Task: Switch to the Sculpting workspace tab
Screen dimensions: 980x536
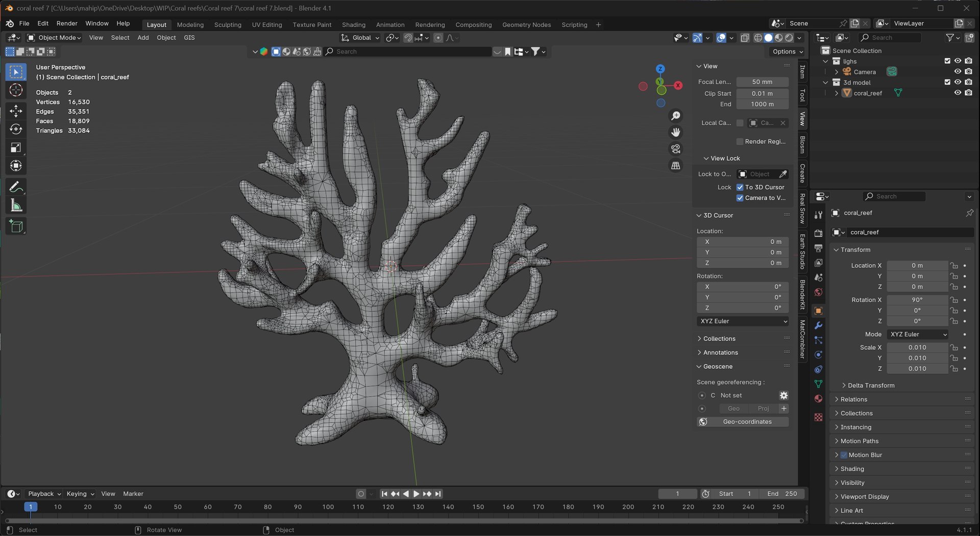Action: point(228,24)
